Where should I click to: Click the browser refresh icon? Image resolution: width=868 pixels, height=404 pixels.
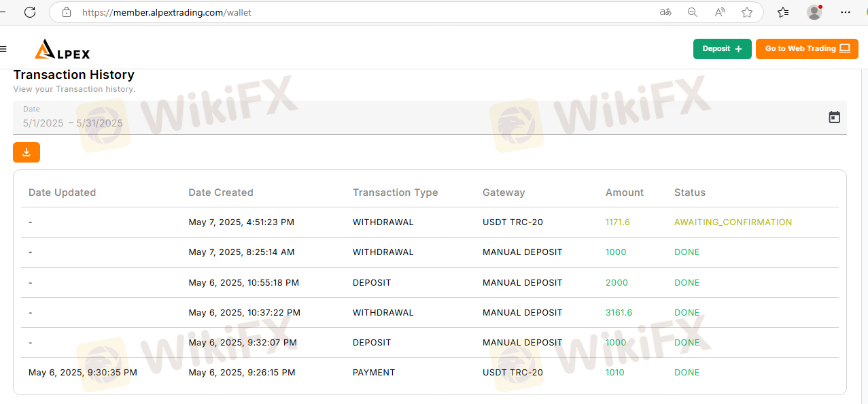click(30, 12)
